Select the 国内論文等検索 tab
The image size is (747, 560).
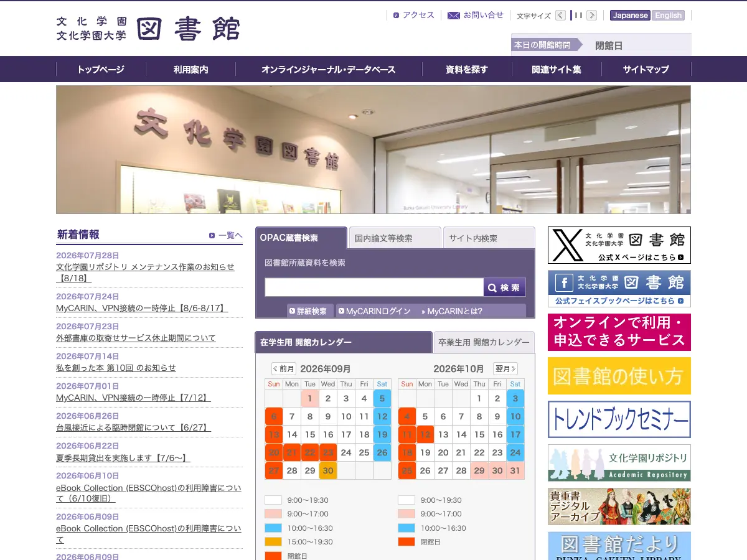pyautogui.click(x=395, y=238)
